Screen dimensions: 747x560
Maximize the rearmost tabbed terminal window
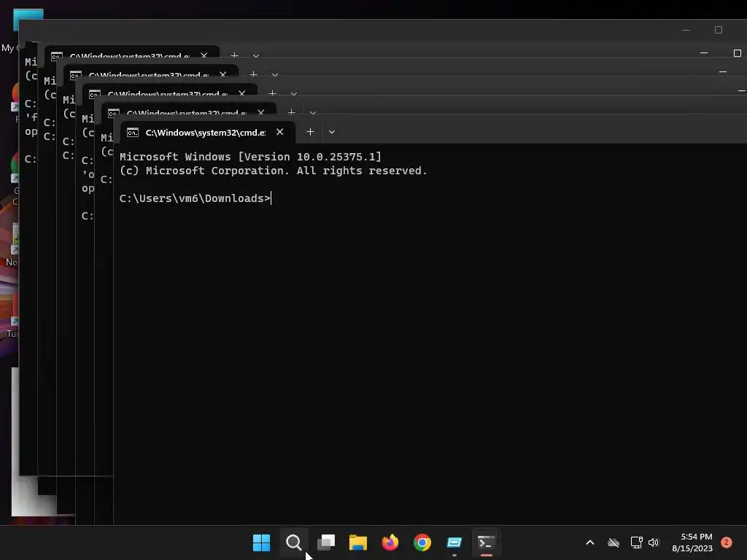[x=737, y=52]
